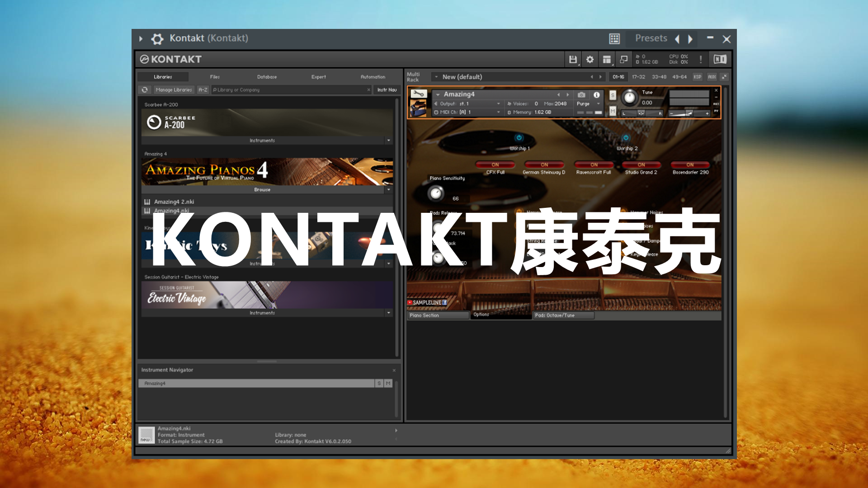
Task: Load next multi in Multi Rack
Action: tap(600, 77)
